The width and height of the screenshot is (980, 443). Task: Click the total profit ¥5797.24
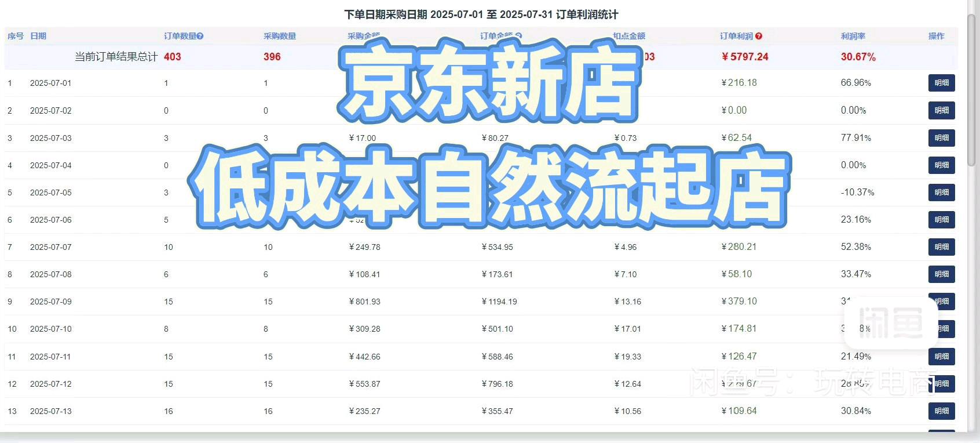point(745,57)
